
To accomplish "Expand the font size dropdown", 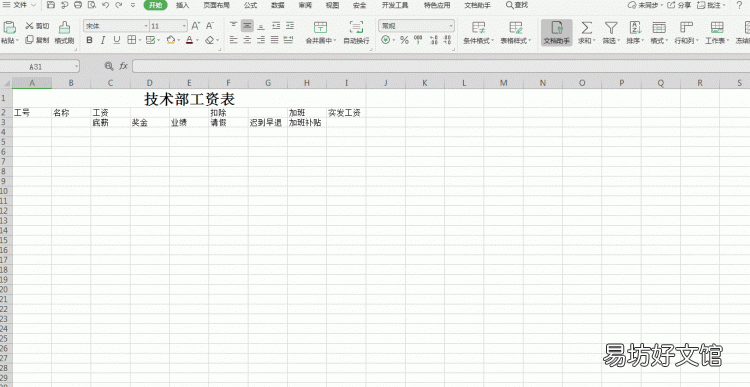I will click(x=185, y=26).
